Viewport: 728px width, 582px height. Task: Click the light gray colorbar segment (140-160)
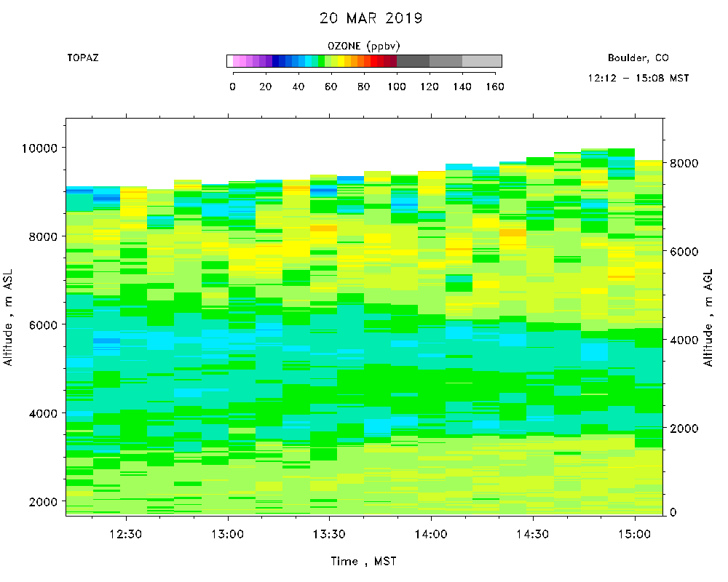[x=482, y=61]
